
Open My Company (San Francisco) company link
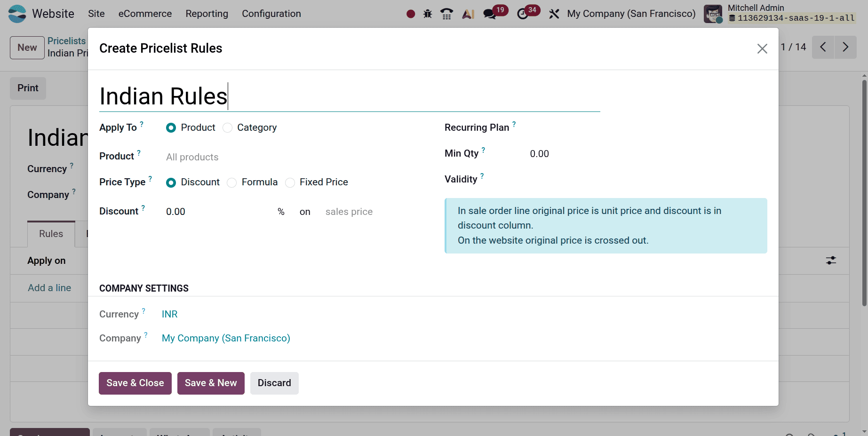pyautogui.click(x=226, y=338)
